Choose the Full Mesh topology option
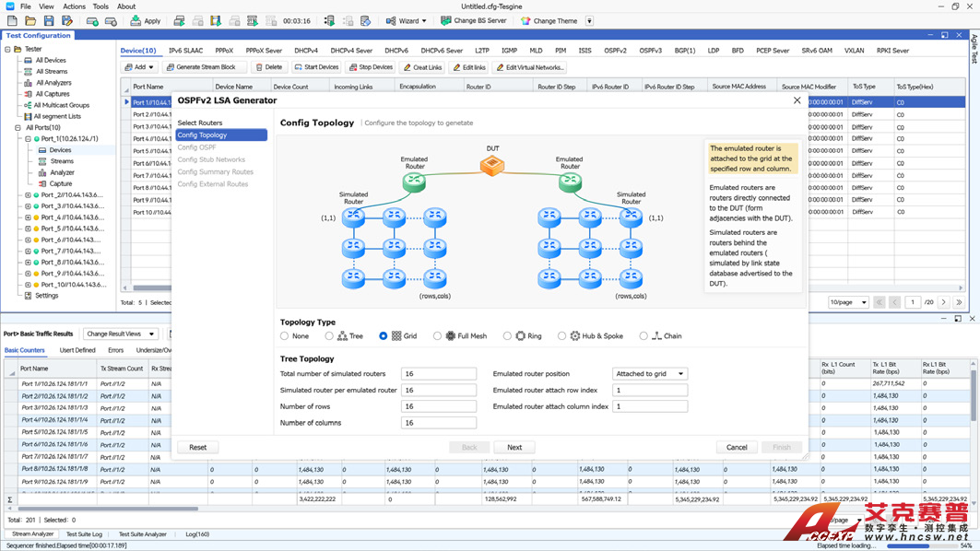The image size is (980, 551). click(437, 336)
